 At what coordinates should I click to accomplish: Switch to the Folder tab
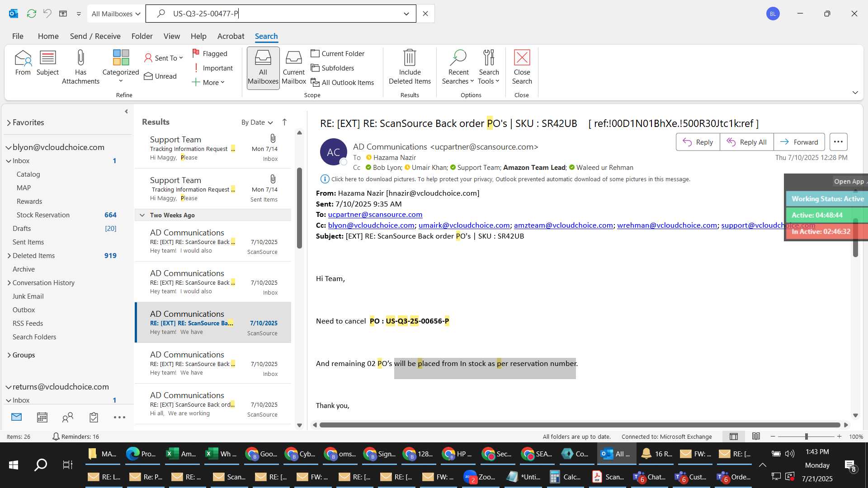pyautogui.click(x=142, y=36)
